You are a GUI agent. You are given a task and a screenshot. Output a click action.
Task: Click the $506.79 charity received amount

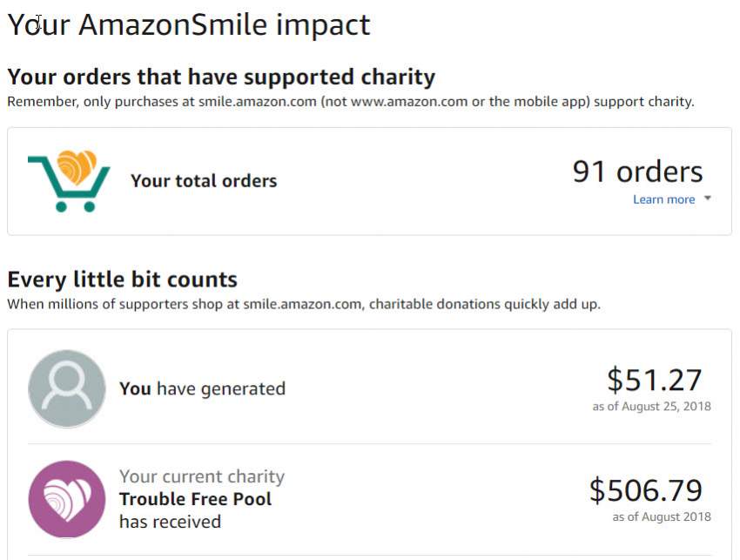(646, 490)
